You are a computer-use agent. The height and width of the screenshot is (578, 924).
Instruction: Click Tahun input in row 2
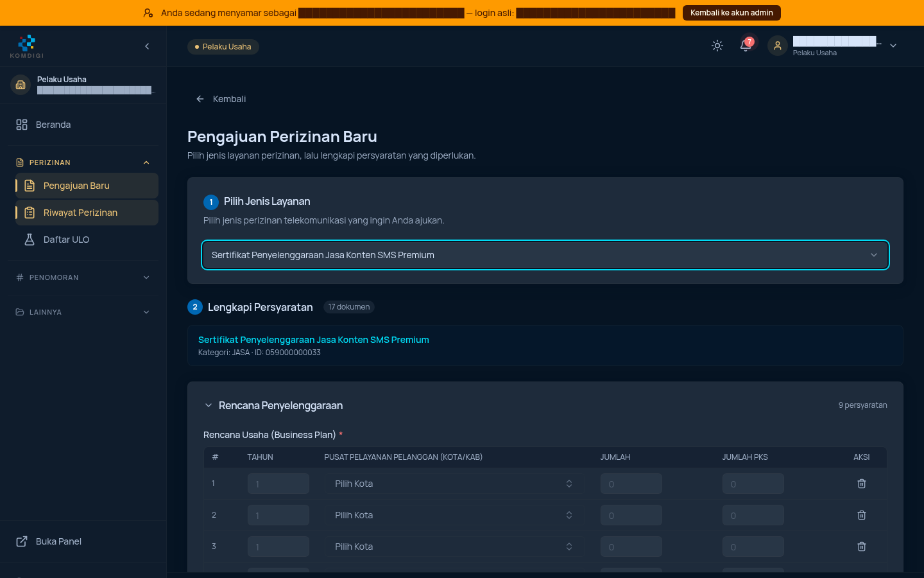[x=278, y=515]
